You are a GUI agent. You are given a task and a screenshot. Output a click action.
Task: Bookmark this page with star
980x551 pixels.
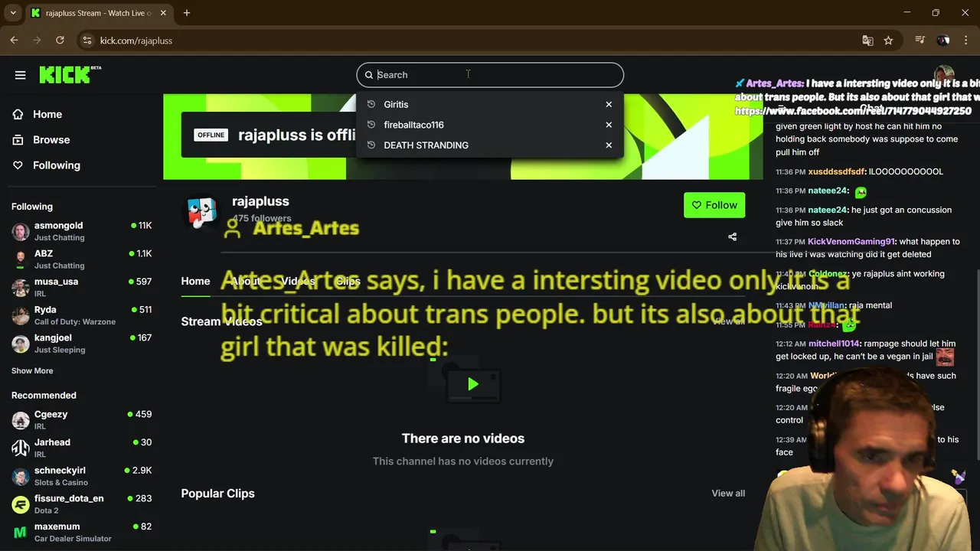click(x=888, y=41)
